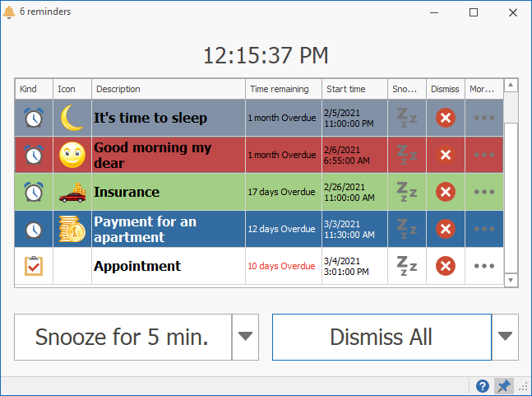Snooze the "Payment for an apartment" reminder
This screenshot has height=396, width=532.
point(406,229)
